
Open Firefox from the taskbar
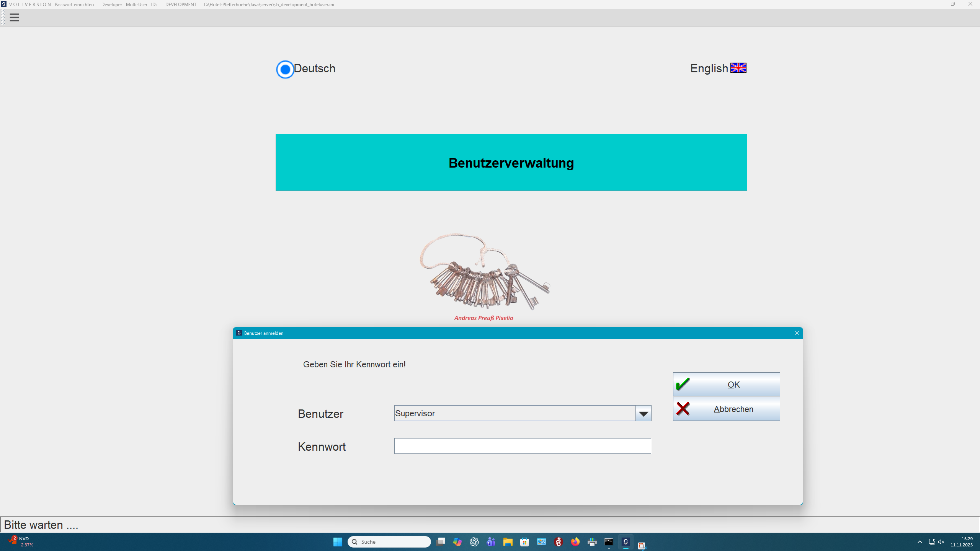coord(575,542)
